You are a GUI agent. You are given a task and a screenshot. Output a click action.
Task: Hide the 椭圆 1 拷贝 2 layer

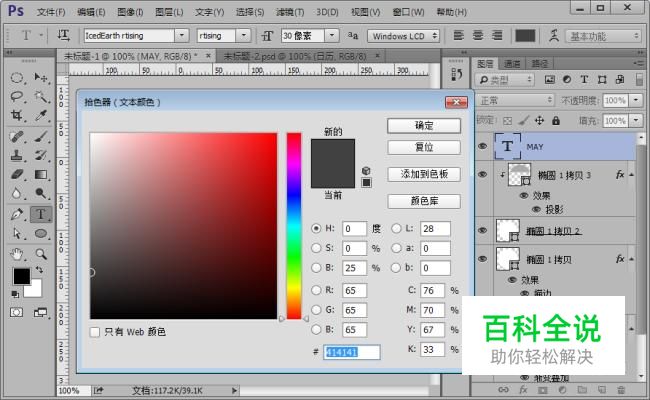tap(483, 230)
